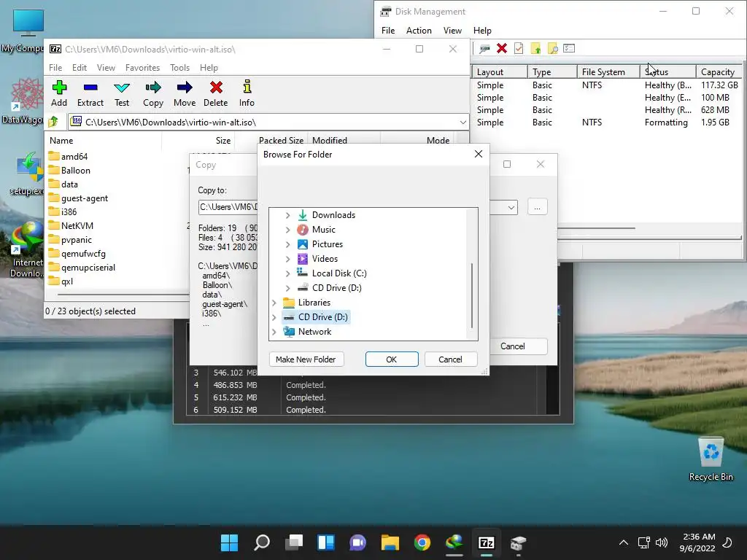Image resolution: width=747 pixels, height=560 pixels.
Task: Click the Disk Management taskbar icon
Action: click(519, 542)
